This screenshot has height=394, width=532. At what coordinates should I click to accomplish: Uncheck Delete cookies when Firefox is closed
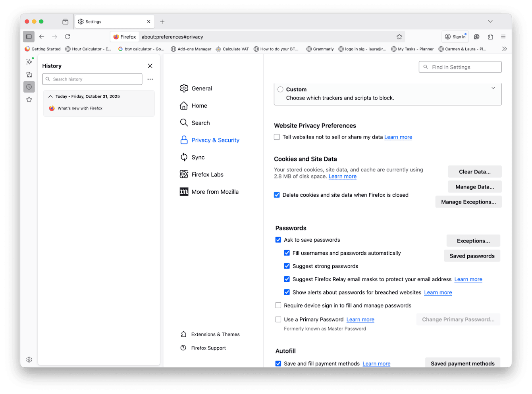click(x=277, y=195)
